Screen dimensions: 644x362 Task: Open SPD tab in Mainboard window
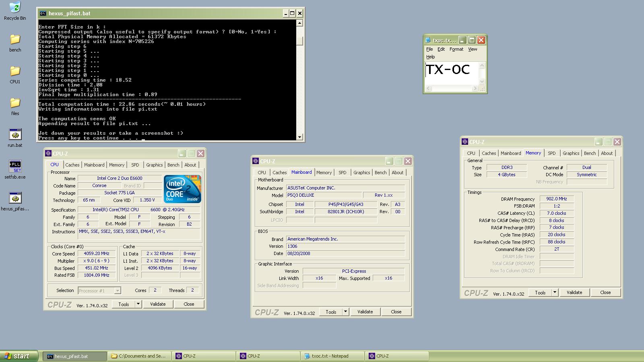(x=343, y=173)
